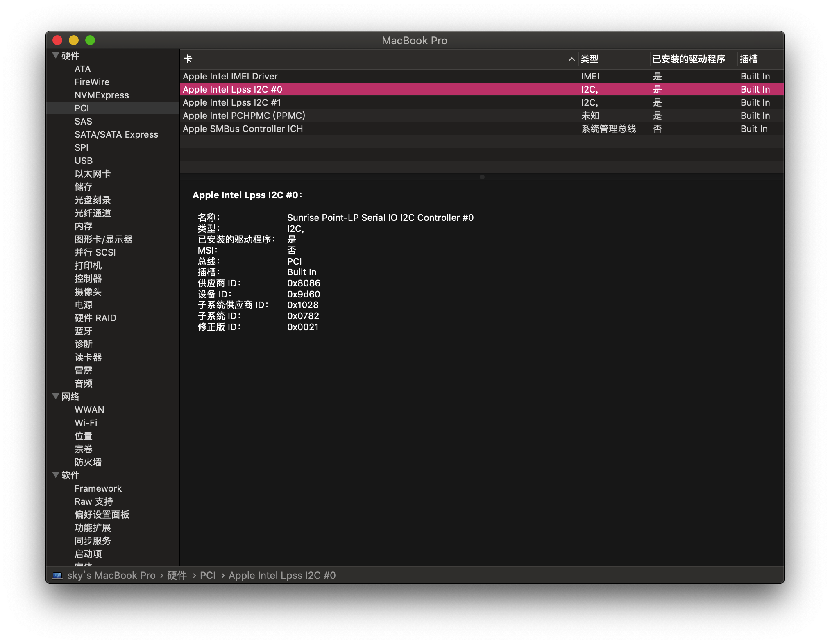Select Wi-Fi under network section
The width and height of the screenshot is (830, 644).
point(86,423)
